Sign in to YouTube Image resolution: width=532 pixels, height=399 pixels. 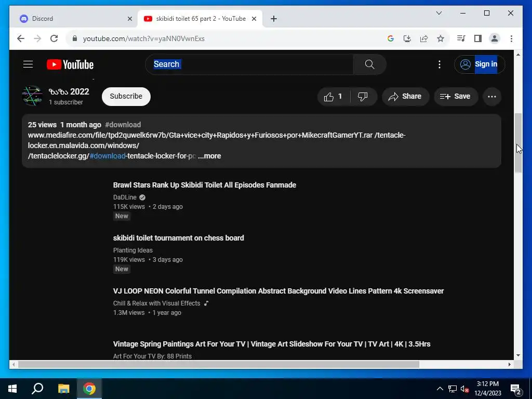tap(480, 64)
